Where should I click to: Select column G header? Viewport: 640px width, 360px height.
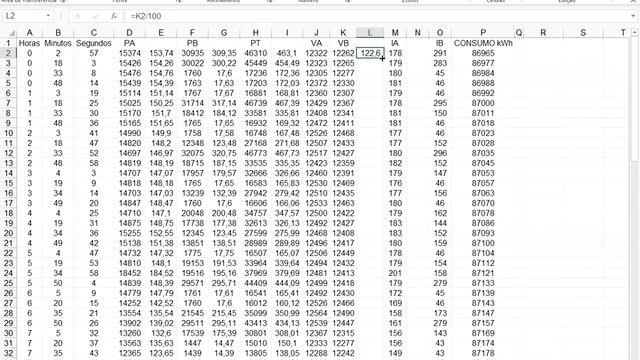pyautogui.click(x=224, y=33)
